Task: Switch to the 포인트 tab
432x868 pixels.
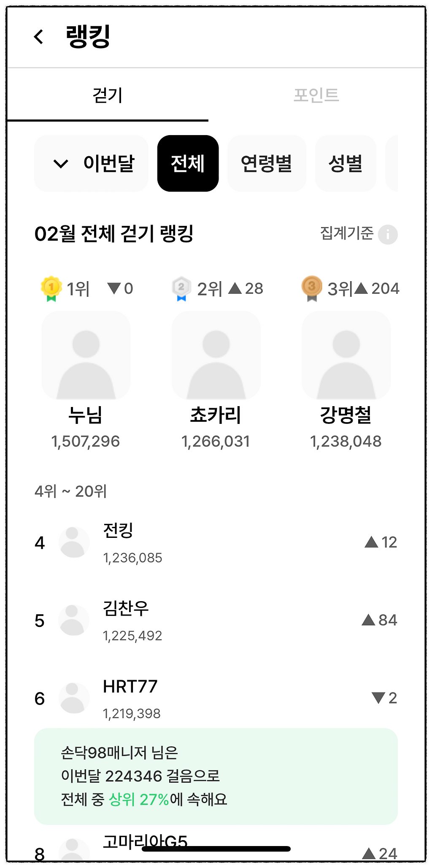Action: coord(316,95)
